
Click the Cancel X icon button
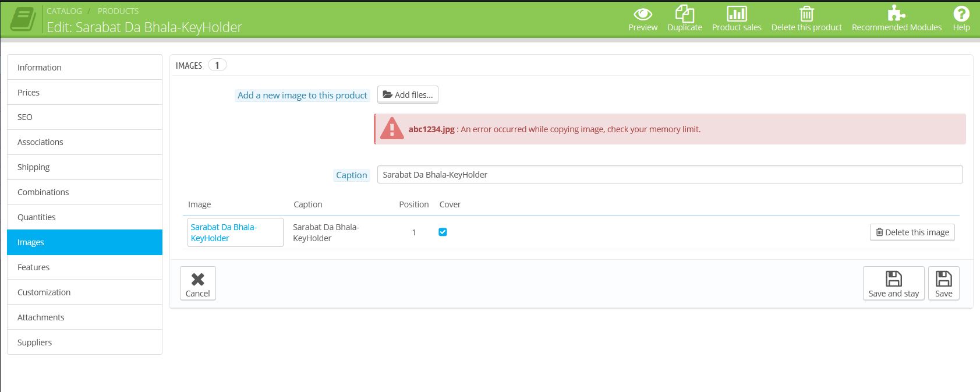click(198, 283)
